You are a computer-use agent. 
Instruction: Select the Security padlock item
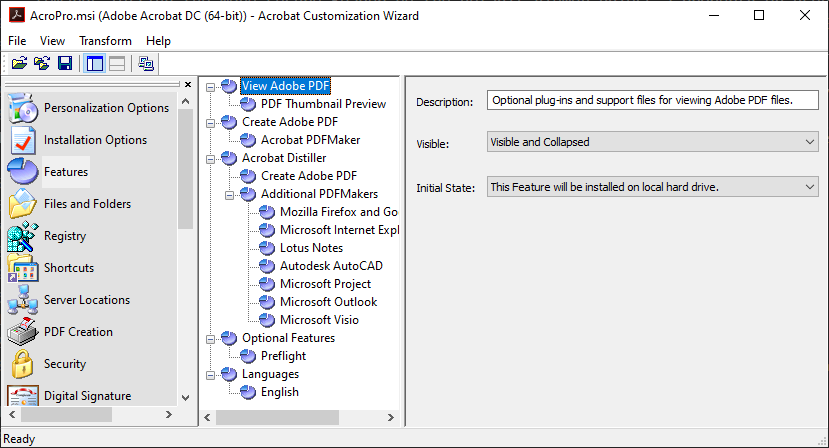click(64, 364)
